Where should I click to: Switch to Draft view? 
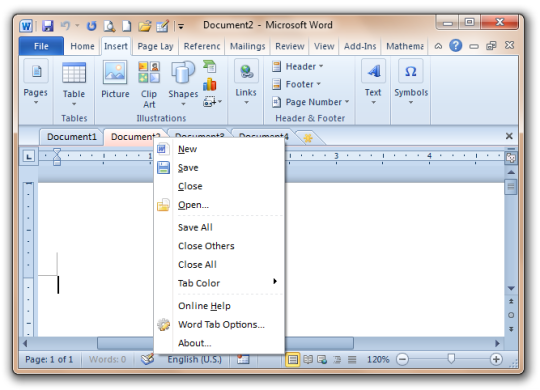(x=352, y=360)
